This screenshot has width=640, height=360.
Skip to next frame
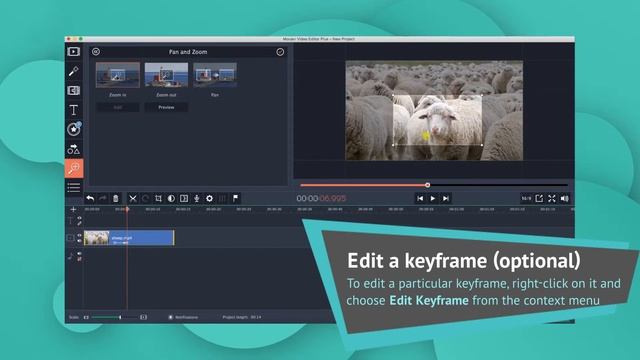coord(446,198)
